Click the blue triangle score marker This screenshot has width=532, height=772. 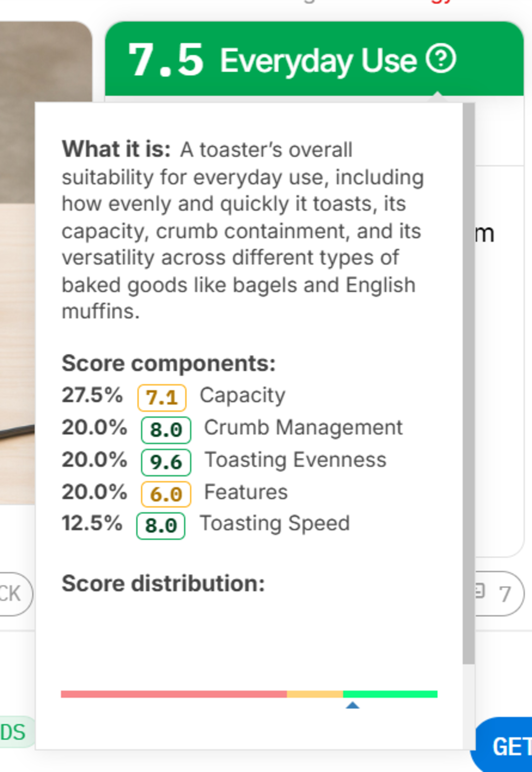point(352,705)
